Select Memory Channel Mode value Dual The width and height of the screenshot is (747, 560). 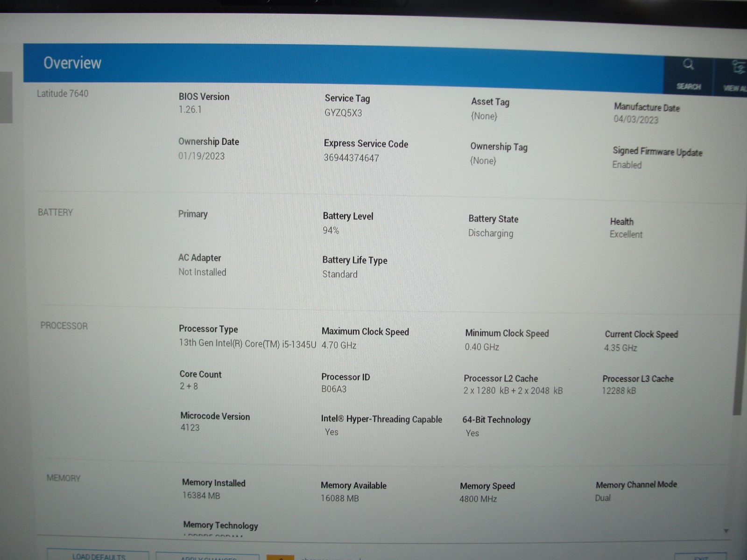pos(603,498)
